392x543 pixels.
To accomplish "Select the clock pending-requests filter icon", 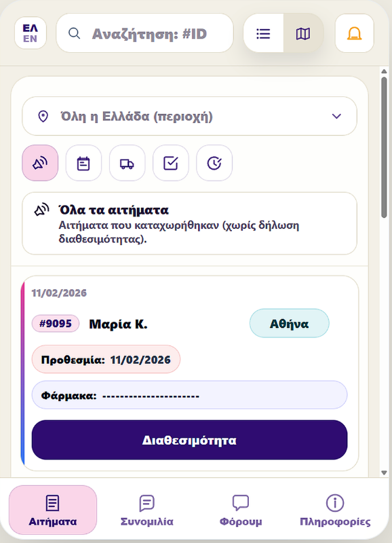I will [214, 163].
